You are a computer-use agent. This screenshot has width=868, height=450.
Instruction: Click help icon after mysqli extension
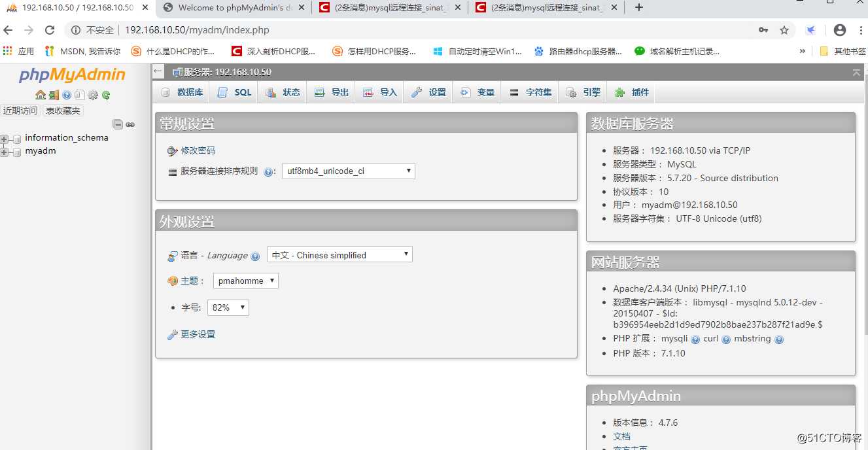695,339
